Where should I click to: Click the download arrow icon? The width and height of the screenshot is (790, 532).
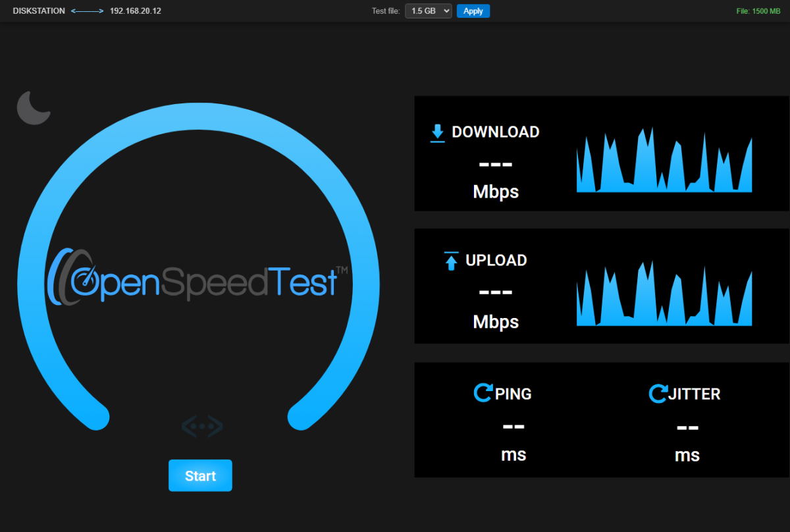[x=437, y=133]
